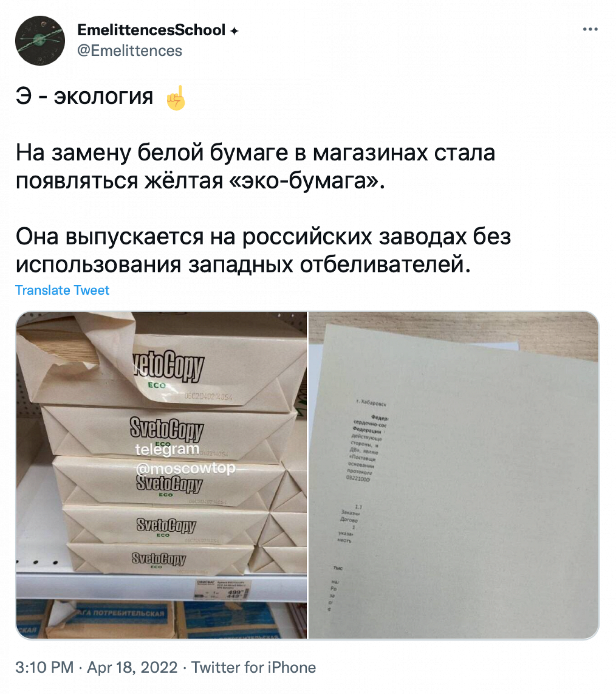This screenshot has width=616, height=694.
Task: Click the last tweet paragraph about российских заводах
Action: pyautogui.click(x=263, y=250)
